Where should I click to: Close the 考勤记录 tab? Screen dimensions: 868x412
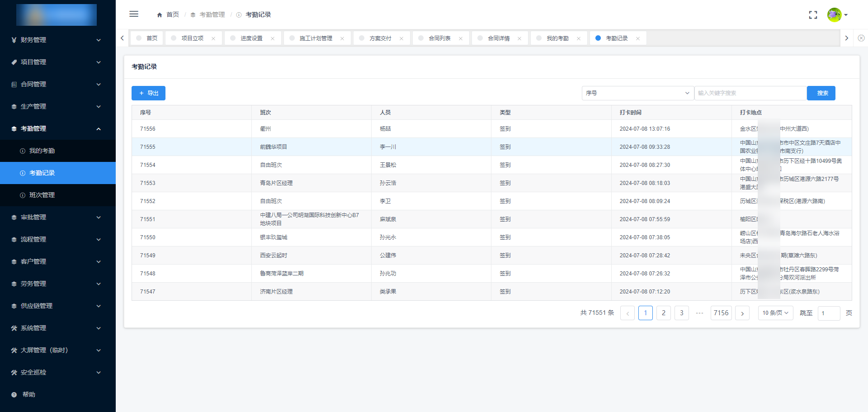(x=638, y=38)
